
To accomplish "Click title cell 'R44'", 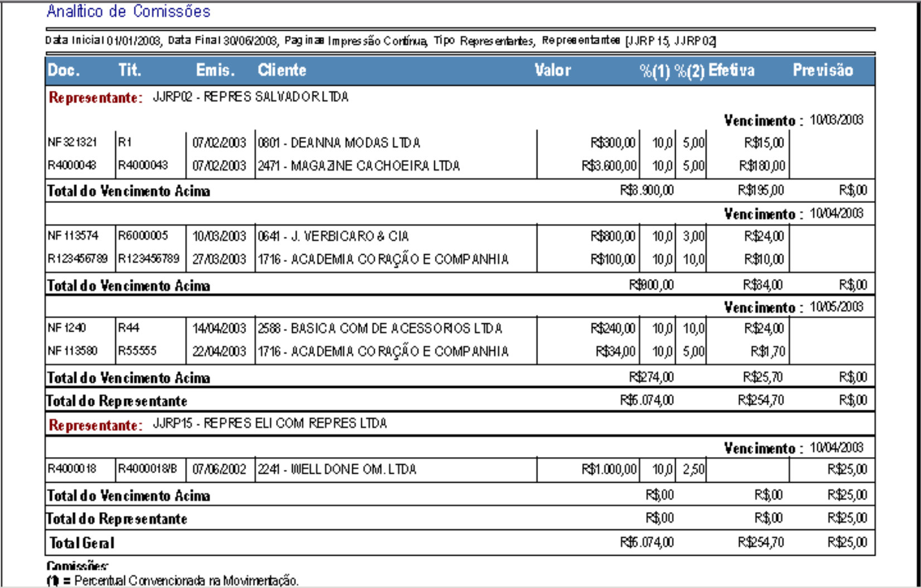I will 128,328.
